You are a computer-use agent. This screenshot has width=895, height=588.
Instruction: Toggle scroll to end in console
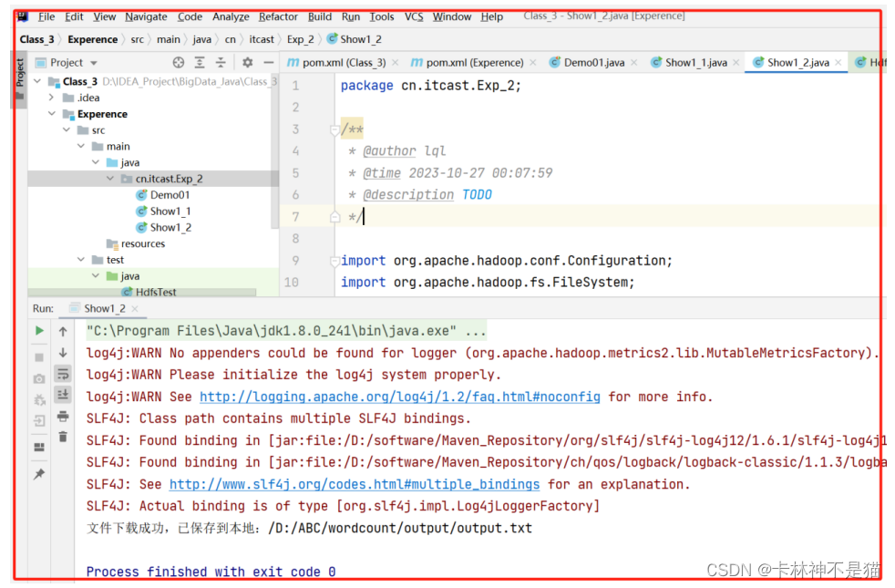point(63,395)
